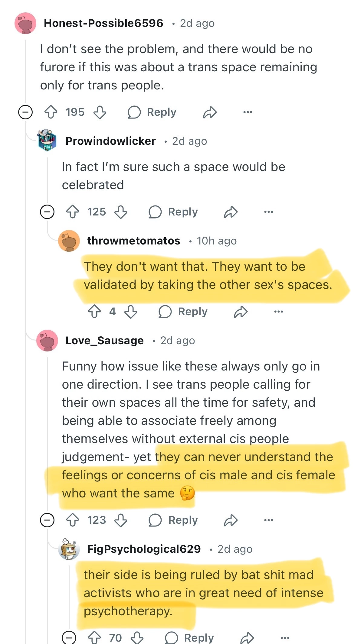Open Honest-Possible6596's user profile
354x644 pixels.
click(x=103, y=23)
